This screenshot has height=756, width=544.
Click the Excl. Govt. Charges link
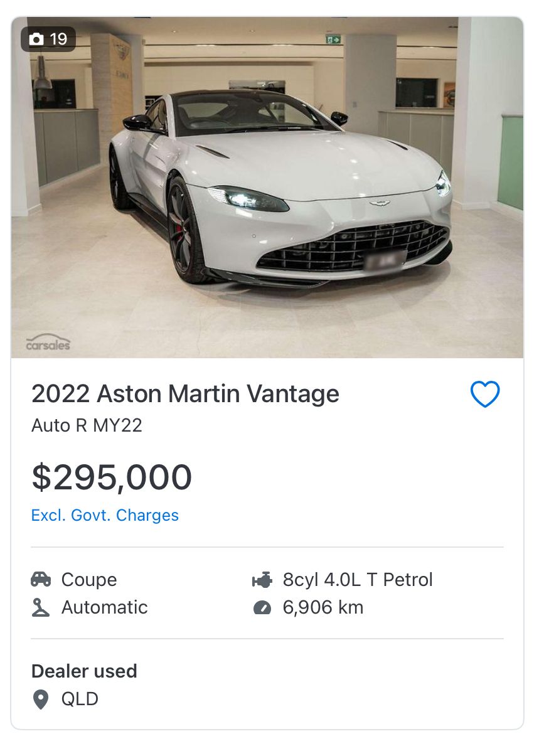(x=105, y=515)
